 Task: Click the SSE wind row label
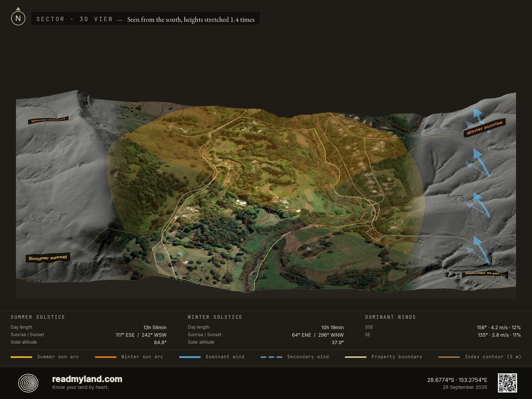369,327
